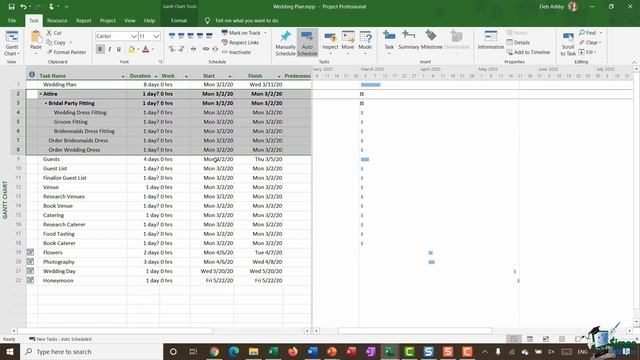Indent the selected task
The height and width of the screenshot is (360, 640).
pyautogui.click(x=181, y=49)
